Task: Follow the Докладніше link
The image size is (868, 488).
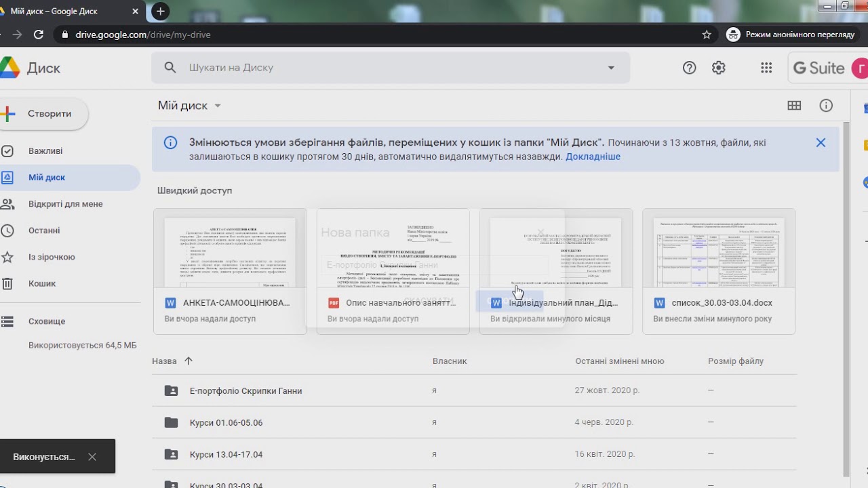Action: 593,157
